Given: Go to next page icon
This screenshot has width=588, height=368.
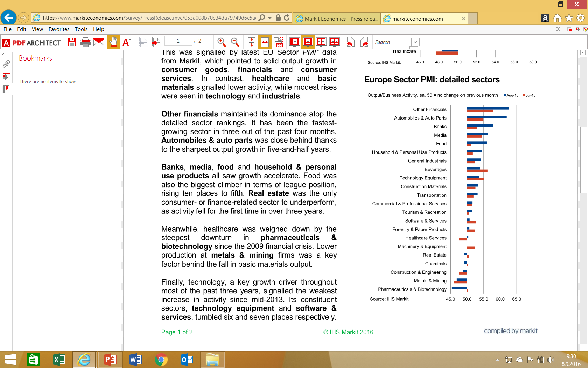Looking at the screenshot, I should coord(156,42).
